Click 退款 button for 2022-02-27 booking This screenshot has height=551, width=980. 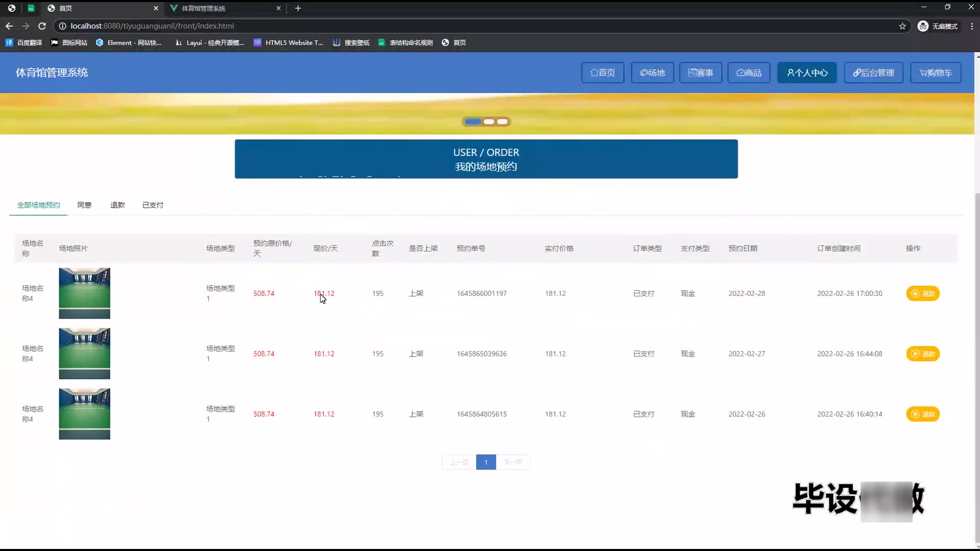point(923,354)
